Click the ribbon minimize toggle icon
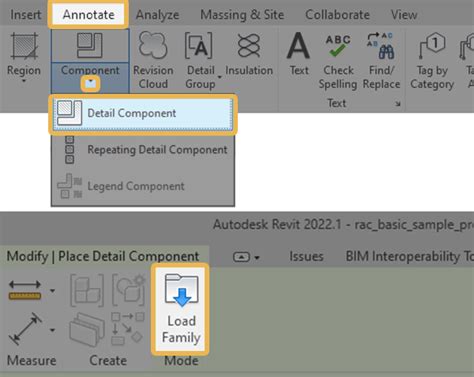 point(241,257)
